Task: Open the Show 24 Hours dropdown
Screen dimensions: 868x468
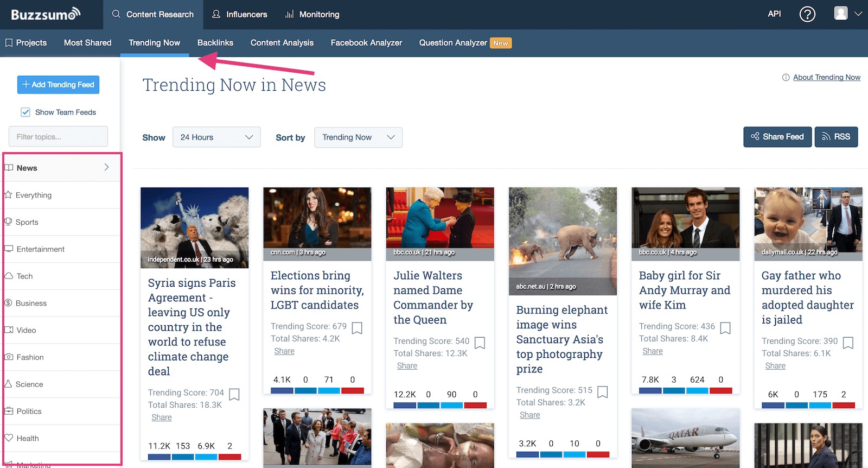Action: 216,137
